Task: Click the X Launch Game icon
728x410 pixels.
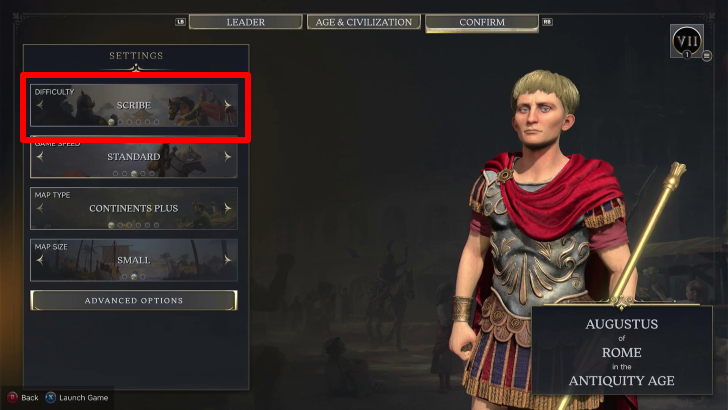Action: [51, 397]
